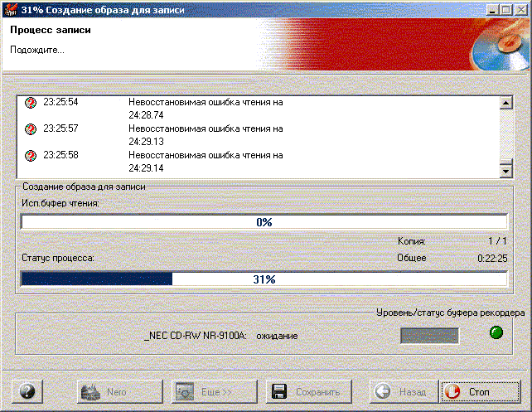
Task: Minimize the window
Action: 492,10
